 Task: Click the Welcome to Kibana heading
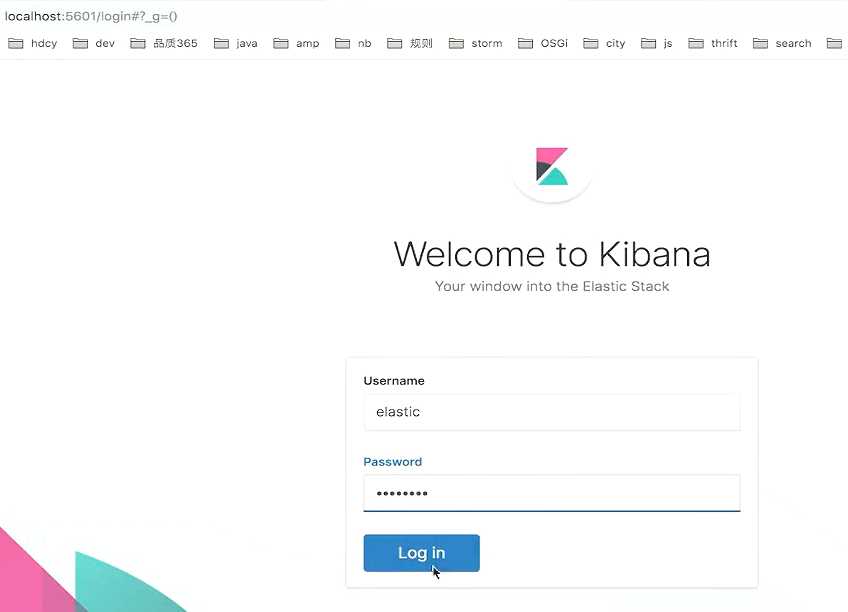coord(552,254)
